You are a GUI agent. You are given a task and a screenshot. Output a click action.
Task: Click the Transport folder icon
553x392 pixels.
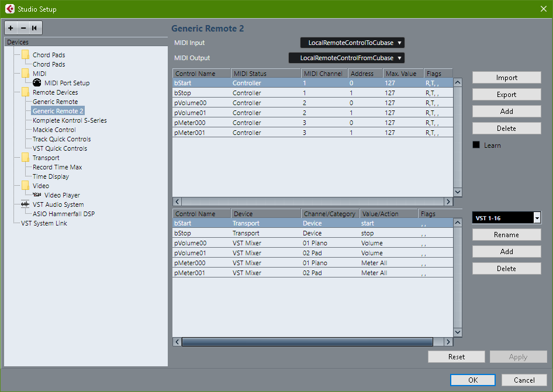coord(25,158)
